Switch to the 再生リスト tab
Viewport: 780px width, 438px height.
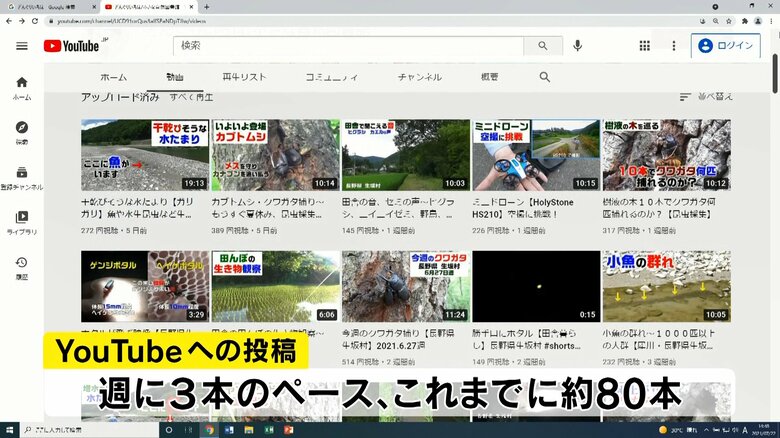243,77
